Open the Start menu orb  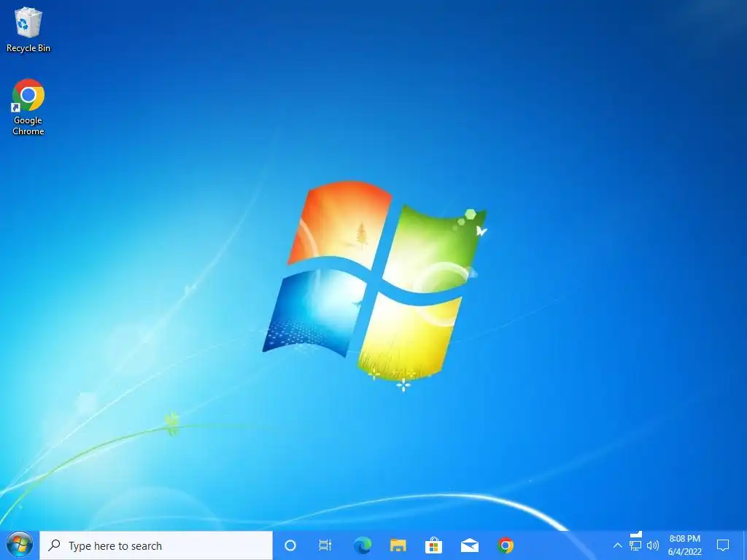coord(20,545)
